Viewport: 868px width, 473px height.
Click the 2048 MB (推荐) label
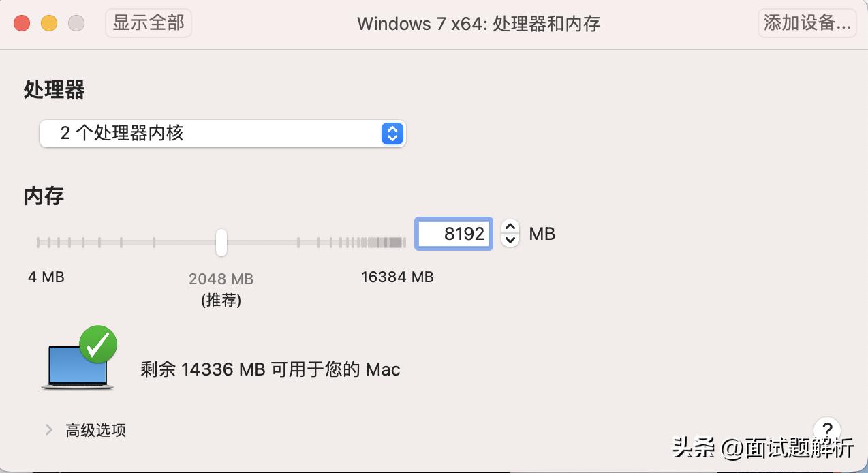221,288
